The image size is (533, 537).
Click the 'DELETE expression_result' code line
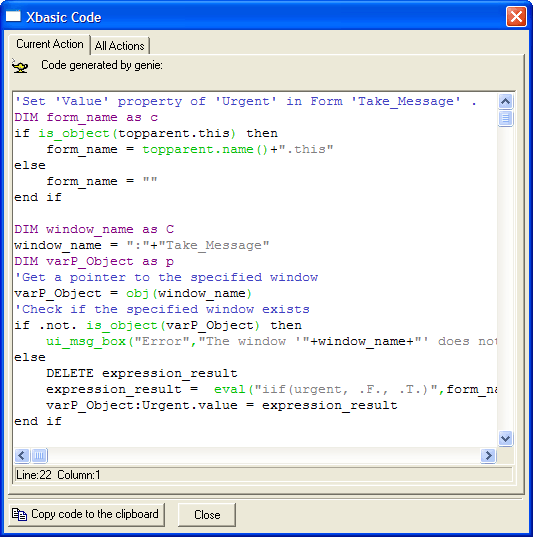(x=142, y=373)
